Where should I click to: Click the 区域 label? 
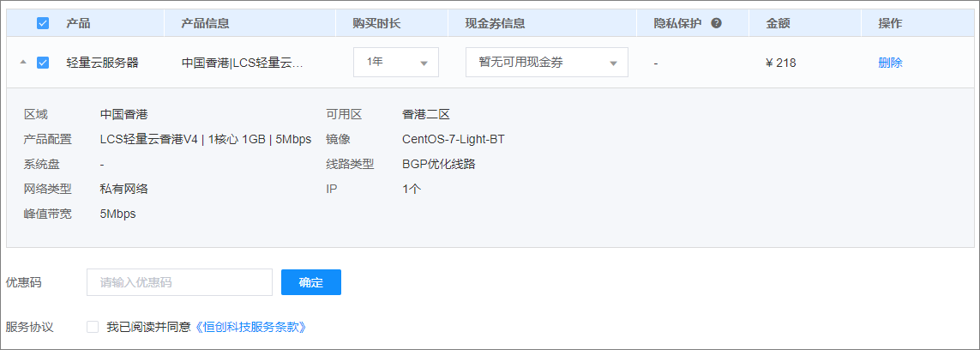pyautogui.click(x=36, y=114)
